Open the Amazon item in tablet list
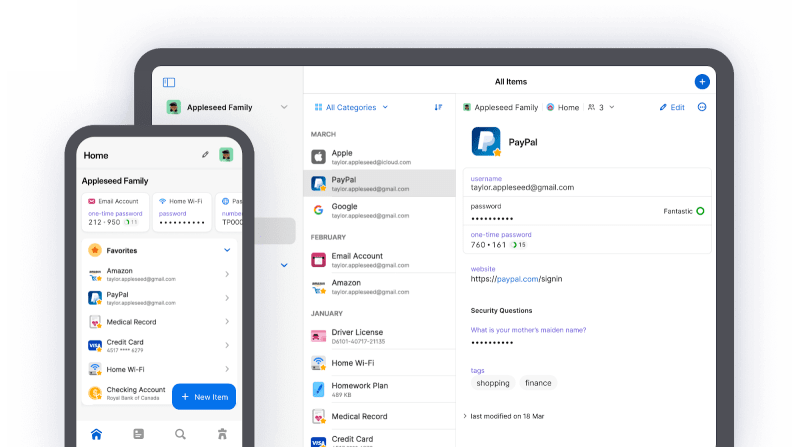This screenshot has height=447, width=800. coord(380,286)
